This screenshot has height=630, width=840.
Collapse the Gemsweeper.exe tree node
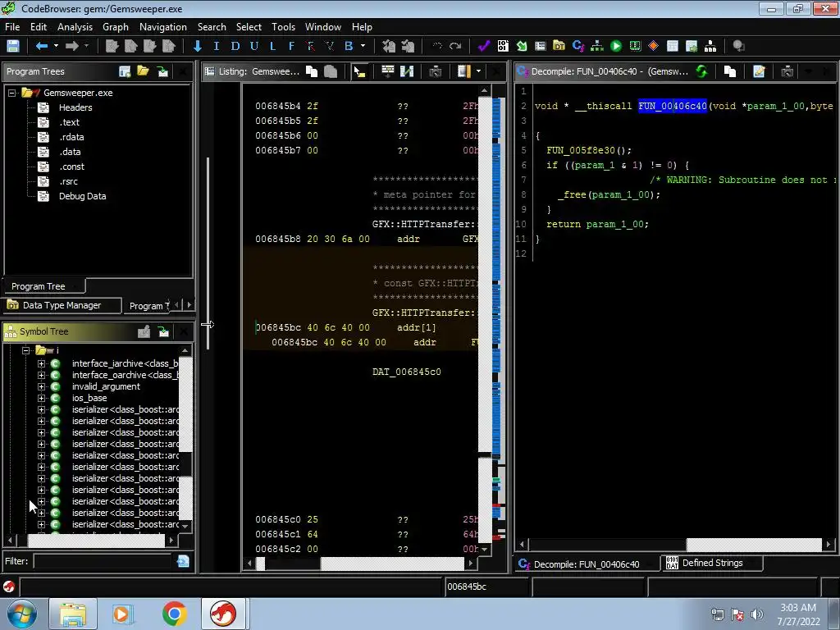[11, 93]
